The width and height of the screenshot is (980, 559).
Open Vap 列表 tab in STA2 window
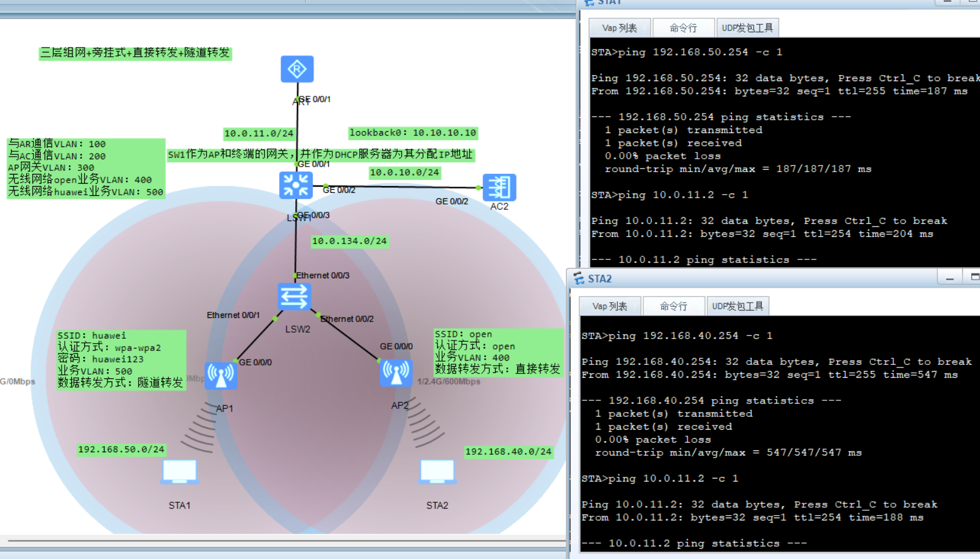coord(610,306)
